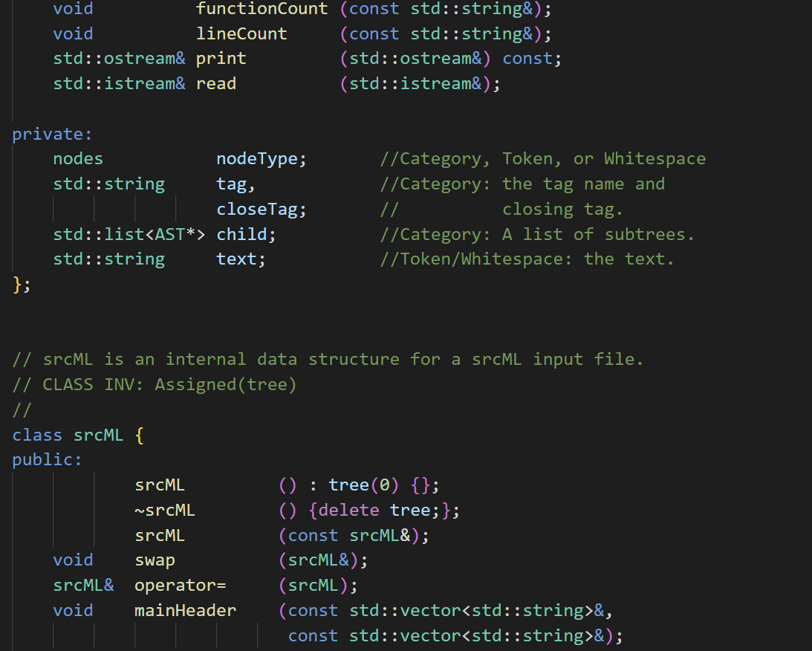Click the srcML class name declaration
Viewport: 812px width, 651px height.
98,434
